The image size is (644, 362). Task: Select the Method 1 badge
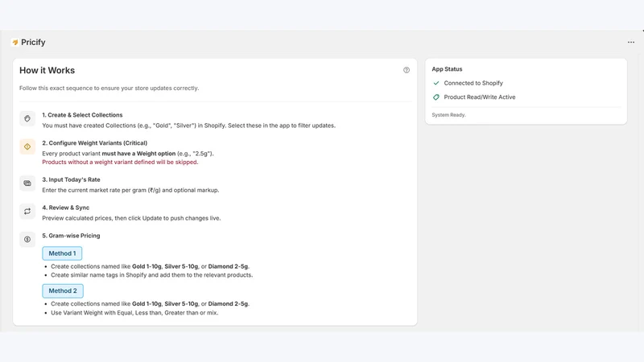[x=62, y=253]
